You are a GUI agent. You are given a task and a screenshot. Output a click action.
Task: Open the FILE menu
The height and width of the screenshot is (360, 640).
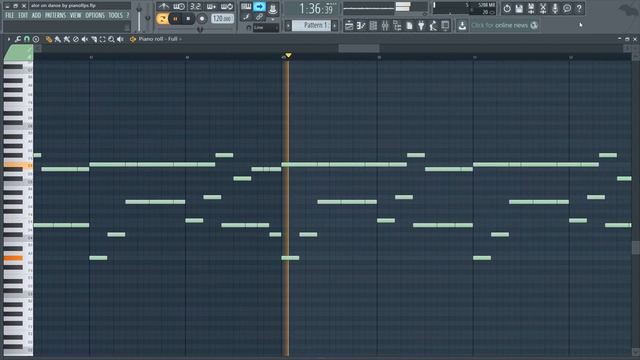pos(9,16)
